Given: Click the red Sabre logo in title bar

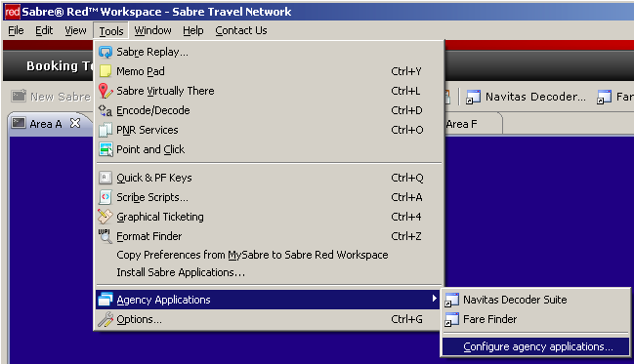Looking at the screenshot, I should coord(12,12).
